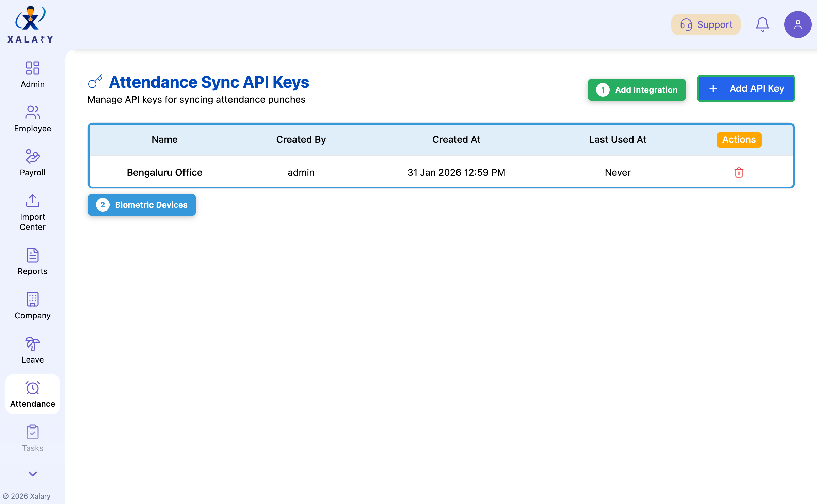
Task: Open Biometric Devices
Action: point(142,205)
